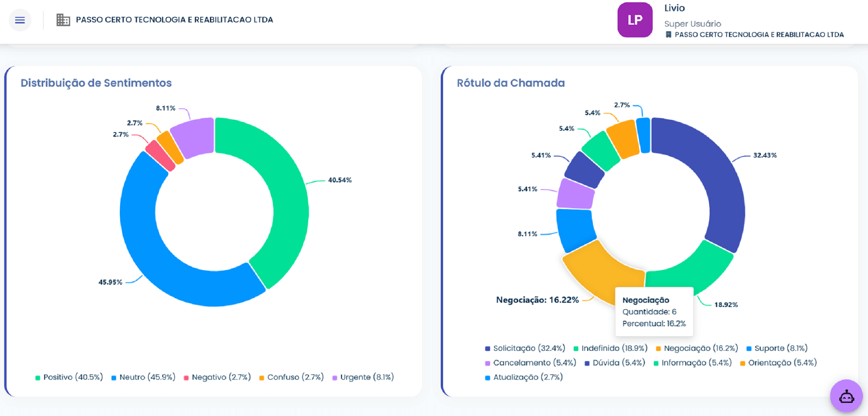
Task: Toggle Positivo legend item in sentiment chart
Action: (69, 377)
